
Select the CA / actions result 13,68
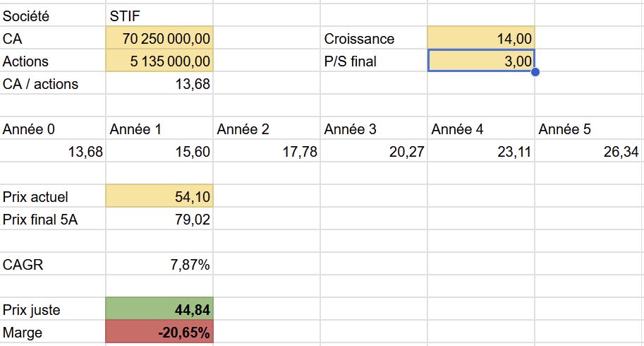(159, 83)
